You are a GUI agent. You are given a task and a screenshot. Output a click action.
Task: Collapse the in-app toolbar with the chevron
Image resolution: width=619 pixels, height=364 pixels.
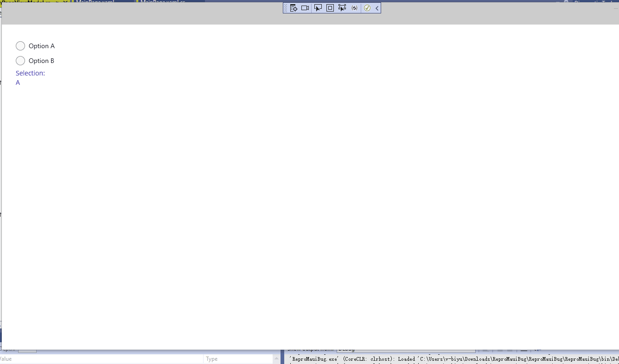click(x=377, y=8)
